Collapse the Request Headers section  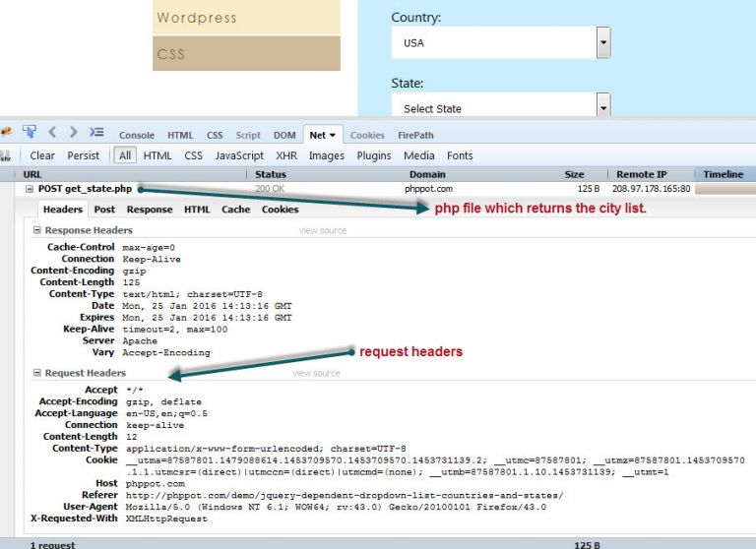37,374
